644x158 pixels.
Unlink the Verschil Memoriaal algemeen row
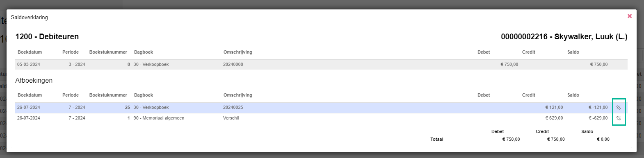coord(619,118)
